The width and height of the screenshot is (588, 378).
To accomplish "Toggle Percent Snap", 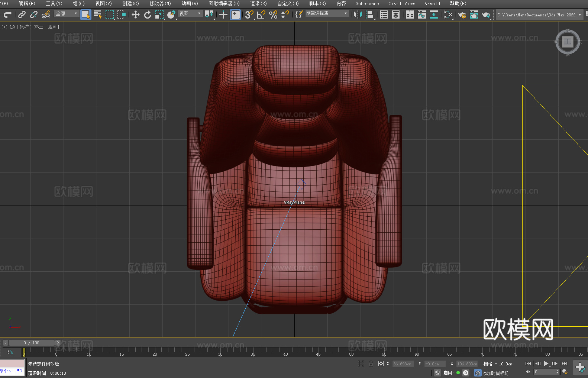I will 273,14.
